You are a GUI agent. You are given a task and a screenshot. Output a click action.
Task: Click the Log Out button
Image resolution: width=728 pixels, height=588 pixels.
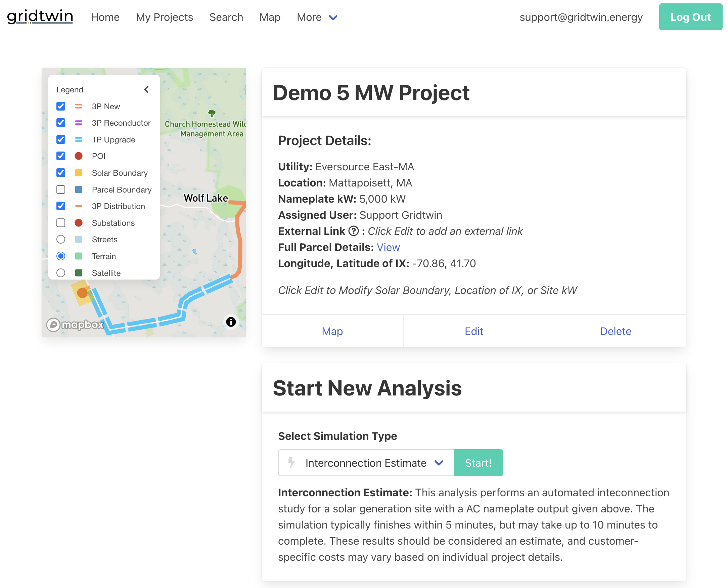(x=690, y=17)
